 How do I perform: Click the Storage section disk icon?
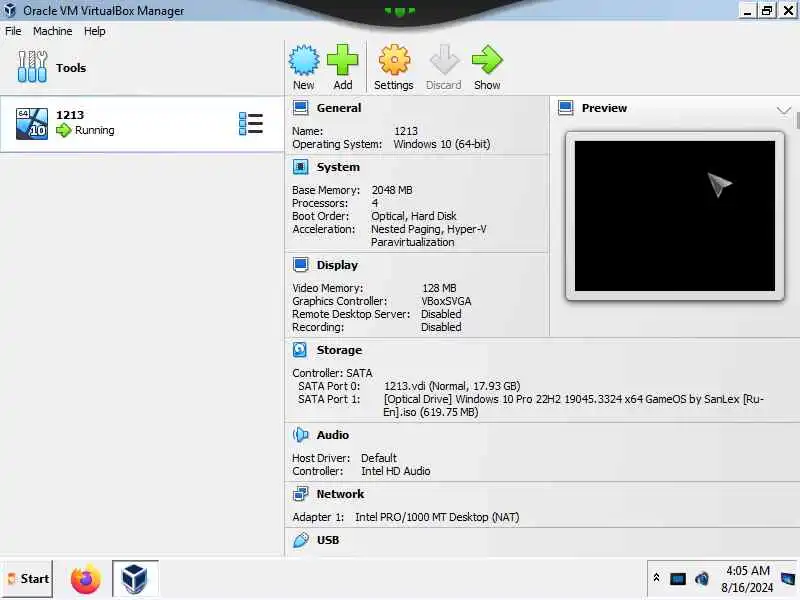(301, 350)
